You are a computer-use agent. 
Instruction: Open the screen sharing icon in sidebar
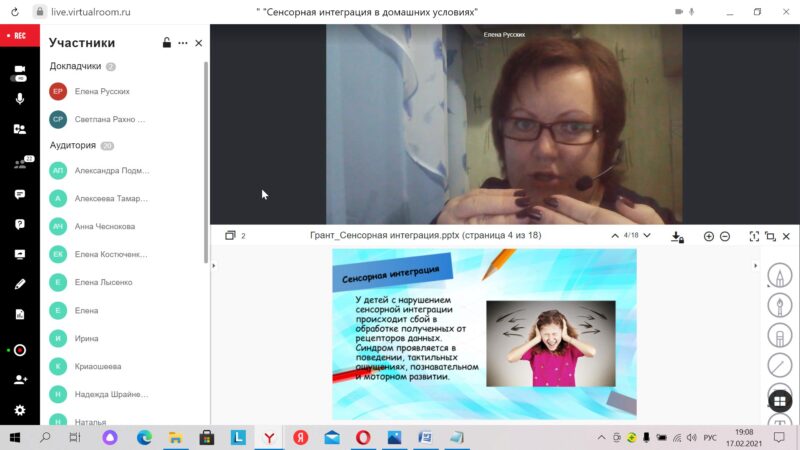(19, 254)
